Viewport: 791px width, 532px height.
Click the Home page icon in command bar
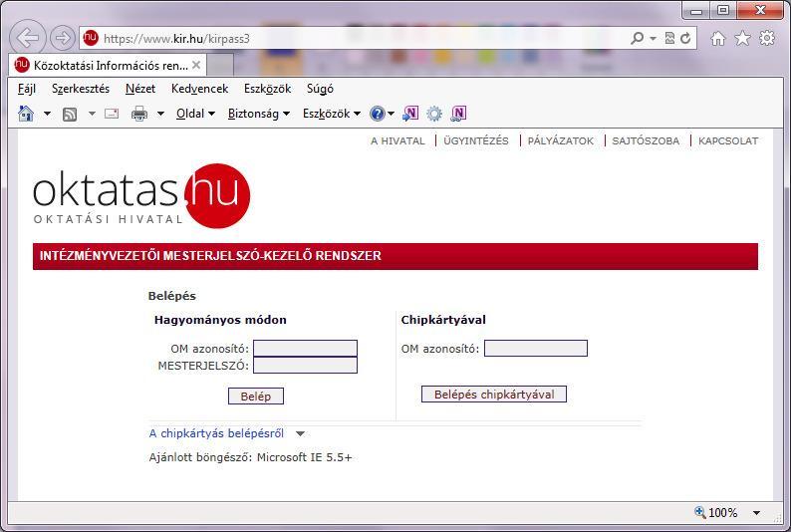tap(26, 114)
